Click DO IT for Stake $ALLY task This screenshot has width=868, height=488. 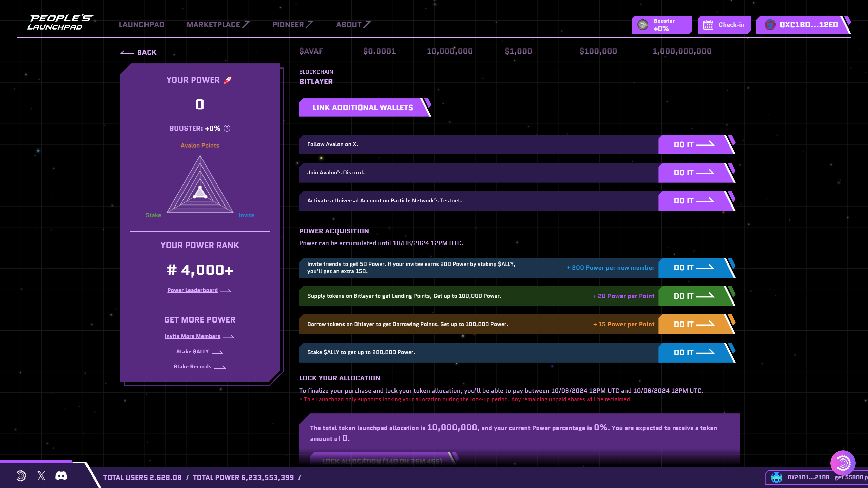[x=693, y=352]
